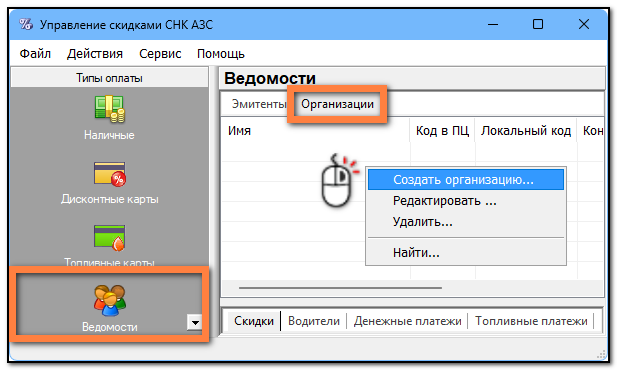
Task: Open the Действия menu
Action: 95,54
